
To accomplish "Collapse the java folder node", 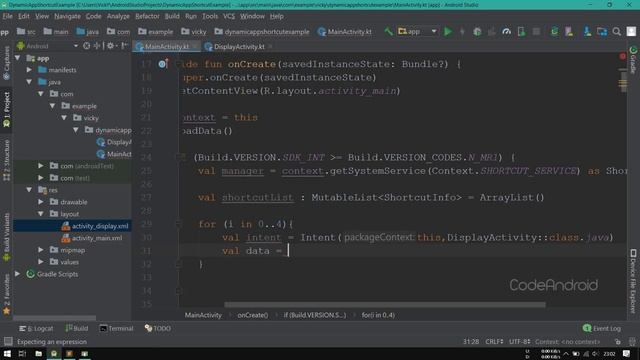I will (x=29, y=82).
